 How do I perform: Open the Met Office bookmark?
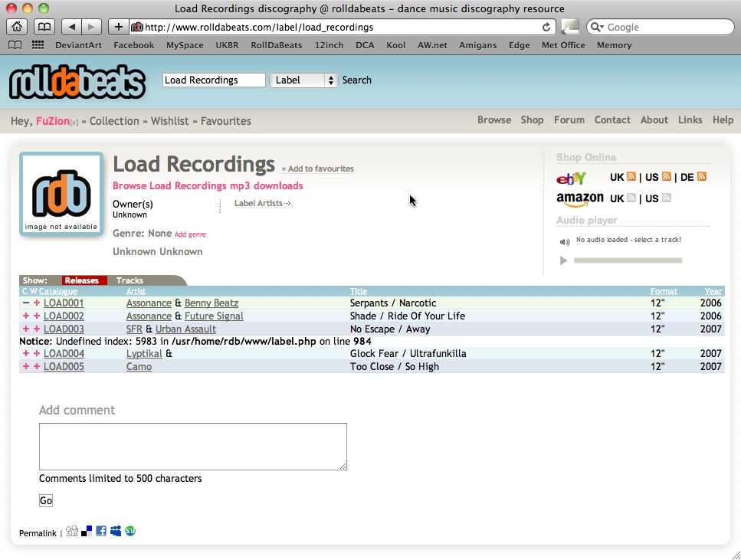pos(563,45)
